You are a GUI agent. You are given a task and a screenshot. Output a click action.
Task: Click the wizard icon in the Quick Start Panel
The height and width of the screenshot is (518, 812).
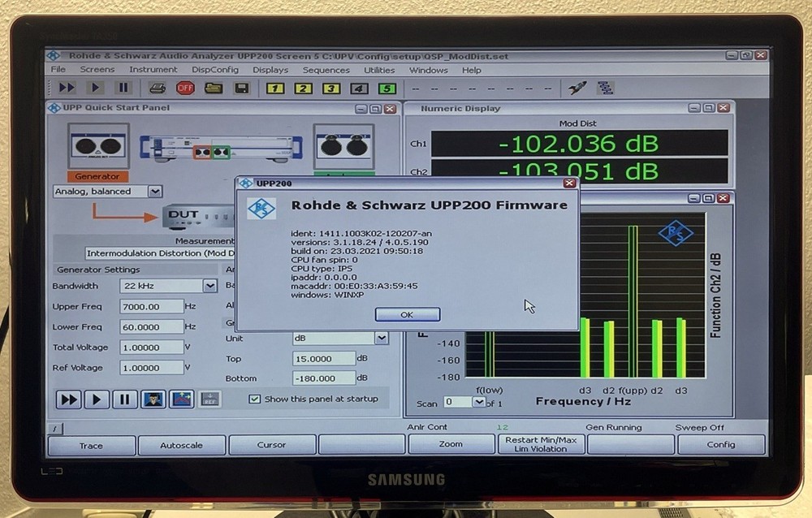153,399
